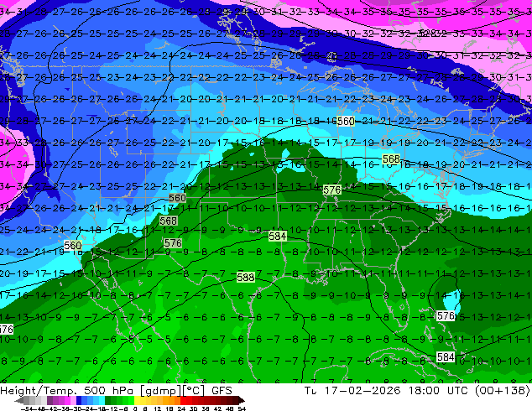Select the white 584 label north of Cuba
Viewport: 532px width, 411px height.
(446, 356)
